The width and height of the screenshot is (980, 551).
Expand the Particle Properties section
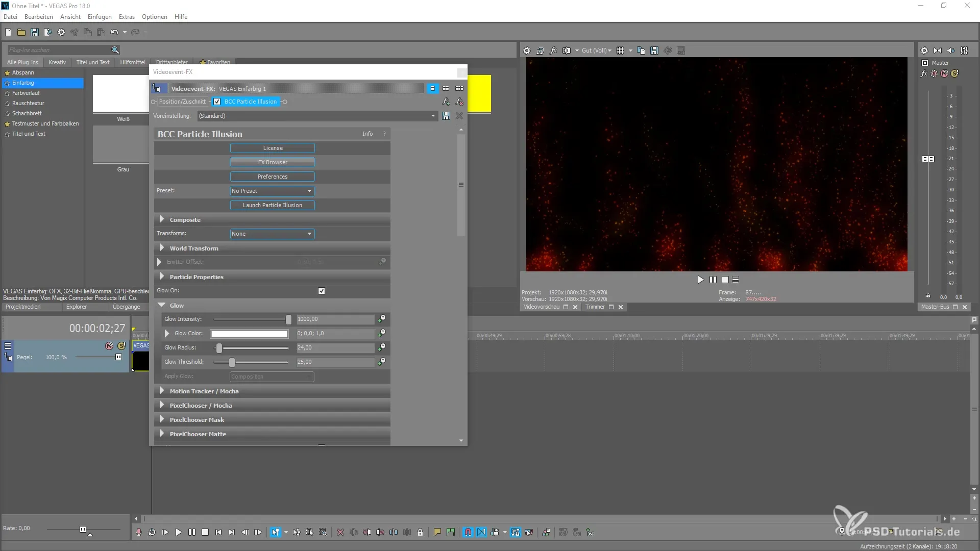[162, 277]
